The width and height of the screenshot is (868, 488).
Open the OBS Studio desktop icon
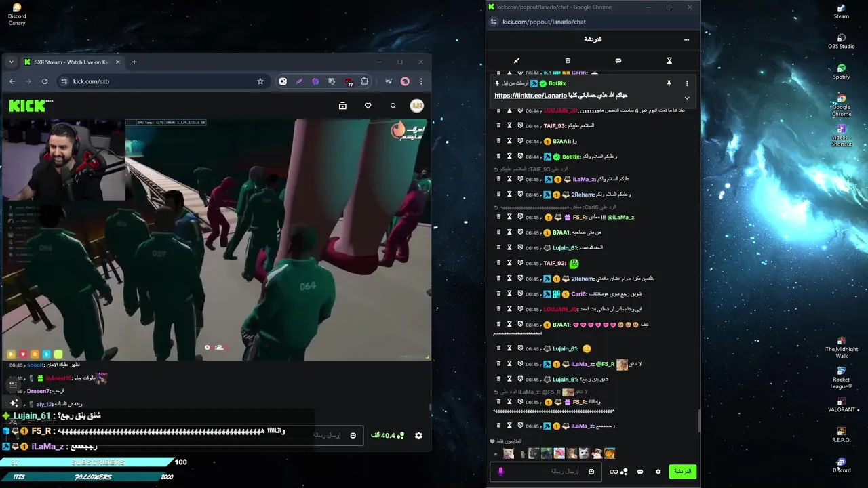tap(842, 42)
